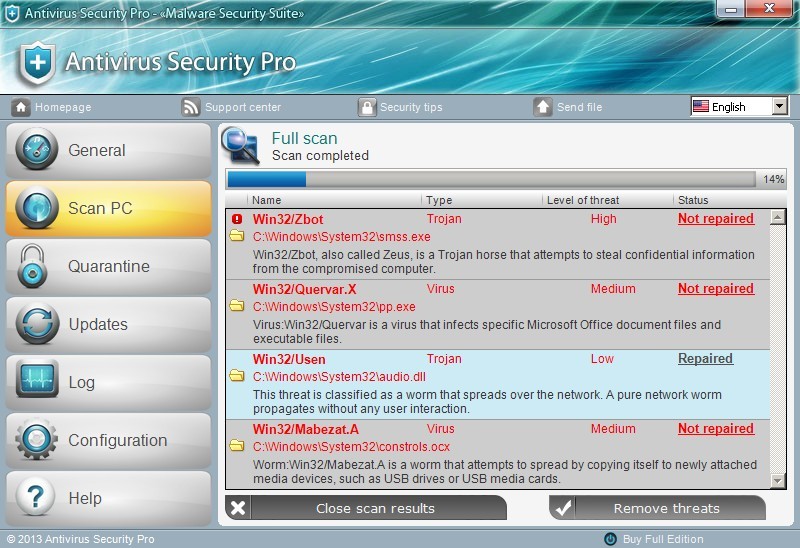This screenshot has height=548, width=800.
Task: Open the Updates section
Action: (x=108, y=325)
